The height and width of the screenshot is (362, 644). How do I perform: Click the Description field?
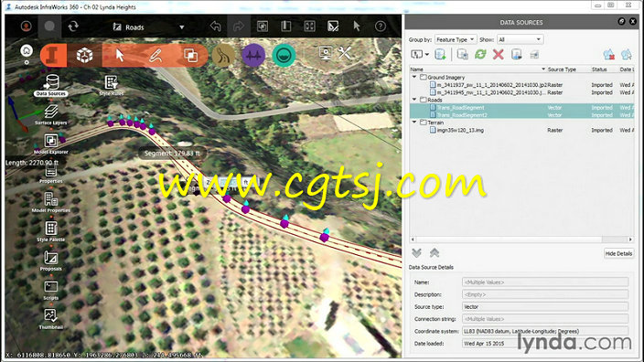point(545,294)
